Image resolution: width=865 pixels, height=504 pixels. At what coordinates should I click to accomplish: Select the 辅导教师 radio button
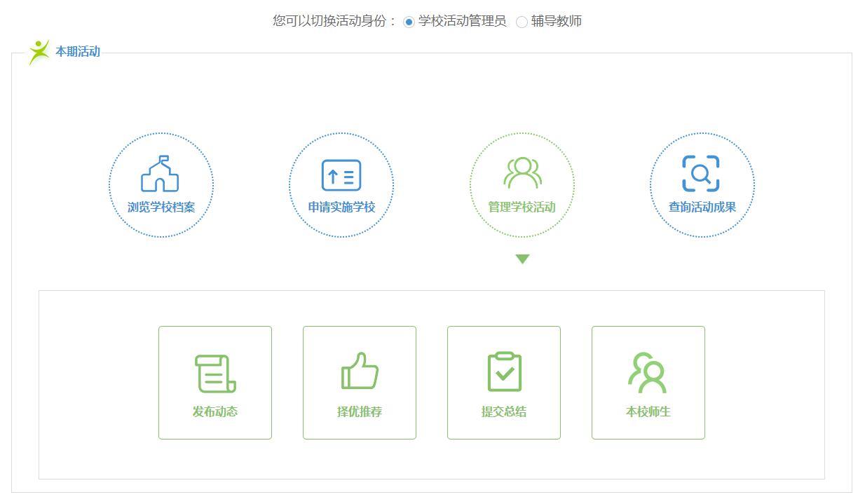pos(522,22)
